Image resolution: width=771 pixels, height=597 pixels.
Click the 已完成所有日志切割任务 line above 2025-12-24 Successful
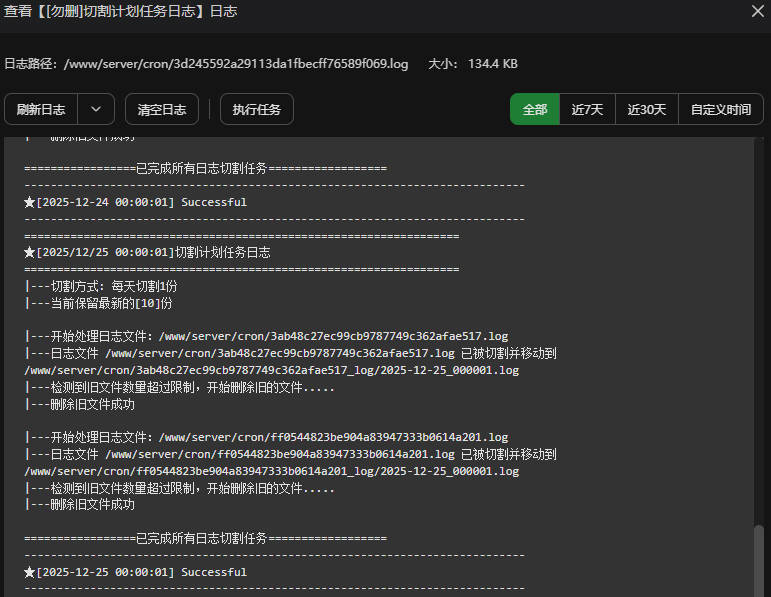pos(206,169)
